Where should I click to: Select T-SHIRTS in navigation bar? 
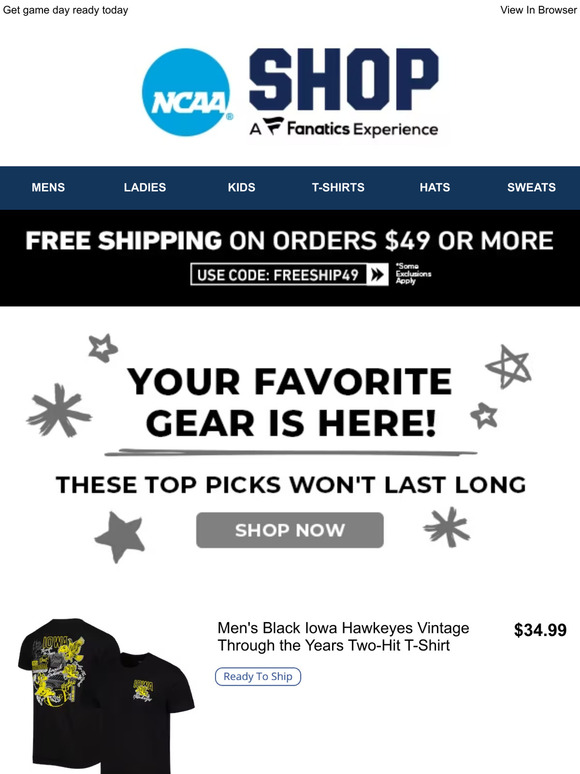338,188
